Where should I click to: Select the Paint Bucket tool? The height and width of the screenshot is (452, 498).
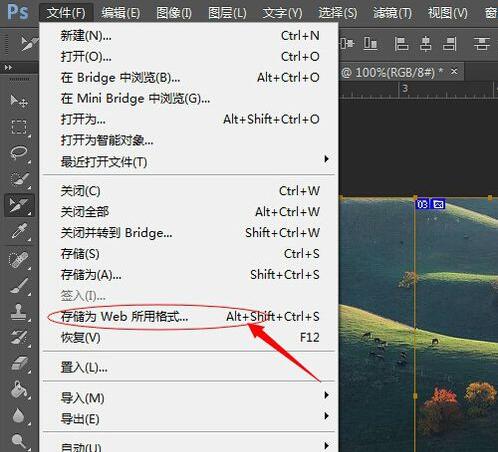19,389
